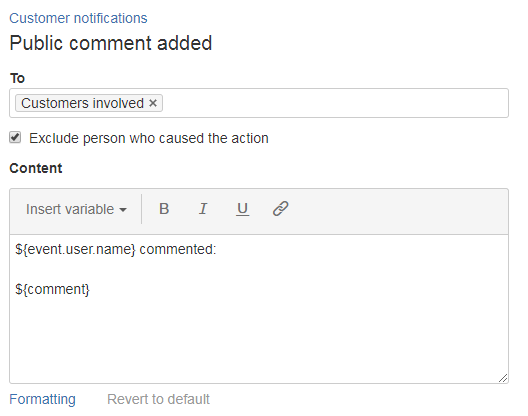This screenshot has height=416, width=528.
Task: Click the ${comment} variable text
Action: click(53, 289)
